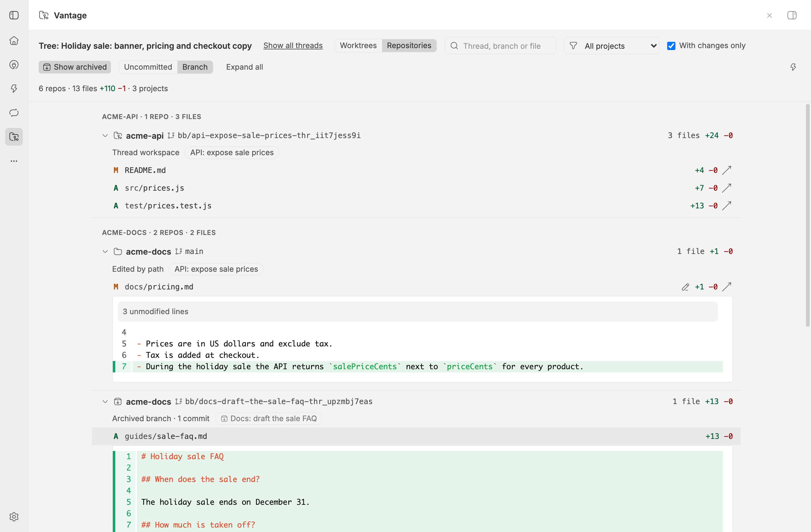
Task: Open the loop threads icon in sidebar
Action: click(x=14, y=113)
